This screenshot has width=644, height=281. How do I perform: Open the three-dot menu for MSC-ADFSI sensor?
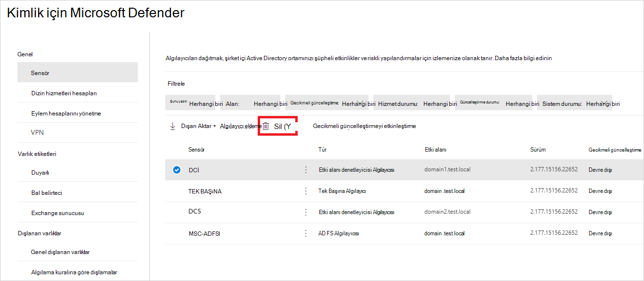coord(305,233)
